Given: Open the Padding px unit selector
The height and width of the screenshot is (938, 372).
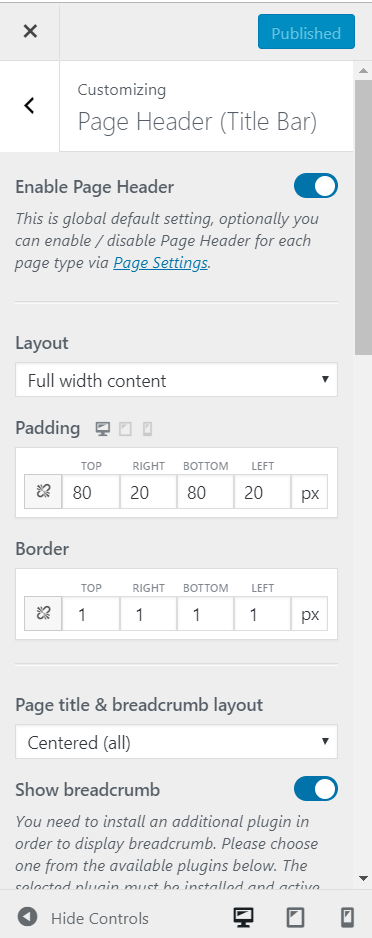Looking at the screenshot, I should (x=310, y=492).
